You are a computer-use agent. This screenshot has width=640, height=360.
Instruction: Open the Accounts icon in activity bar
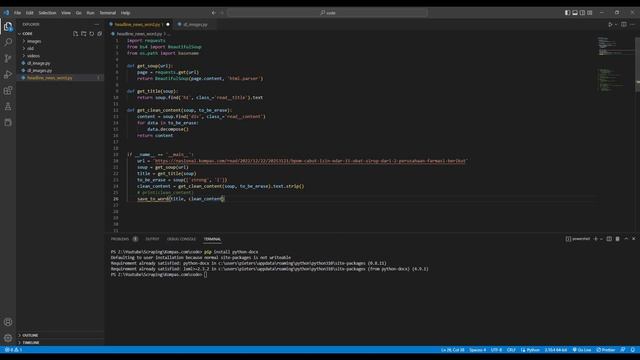coord(8,322)
